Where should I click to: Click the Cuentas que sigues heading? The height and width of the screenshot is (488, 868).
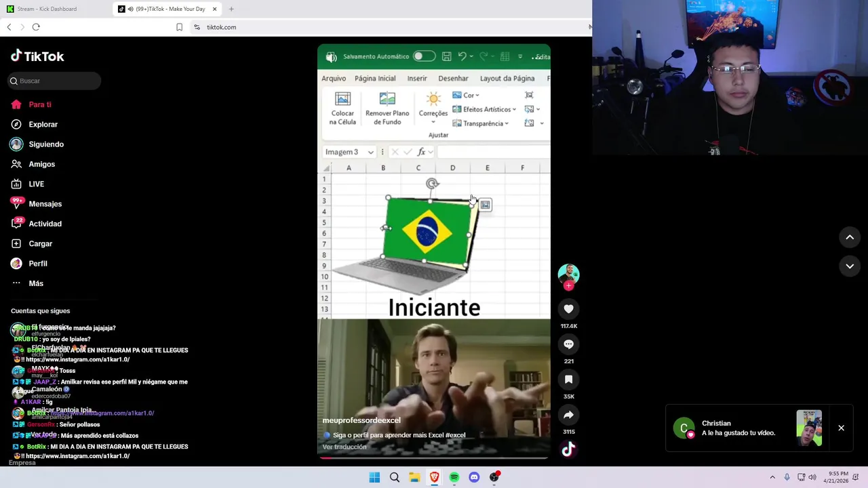[x=40, y=310]
